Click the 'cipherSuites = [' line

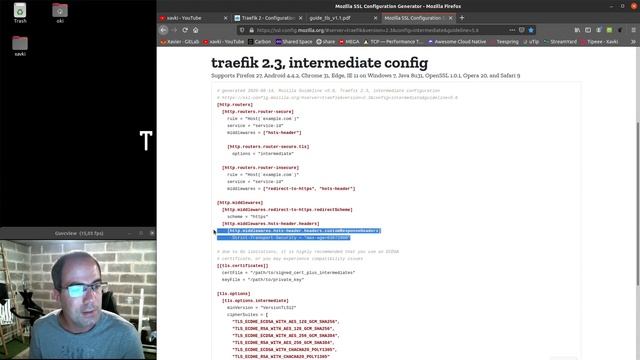tap(248, 315)
